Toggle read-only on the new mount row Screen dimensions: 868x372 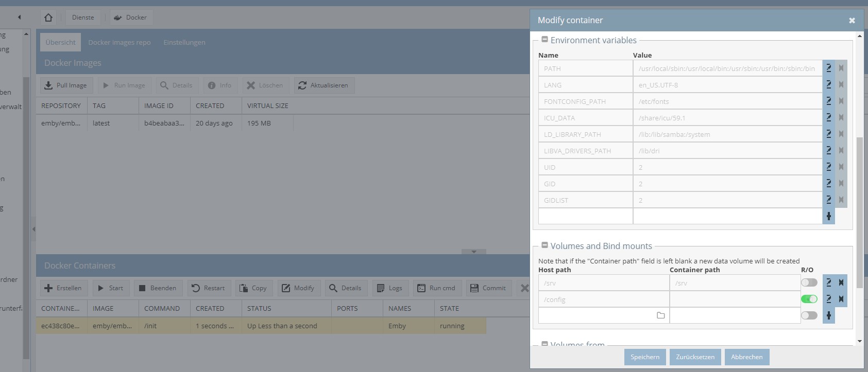point(809,315)
